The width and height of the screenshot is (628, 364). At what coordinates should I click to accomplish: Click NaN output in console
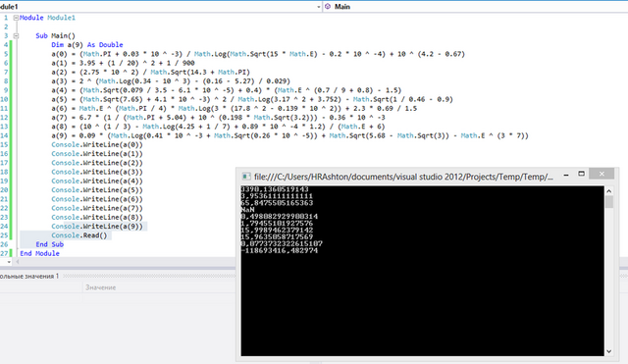pyautogui.click(x=247, y=209)
